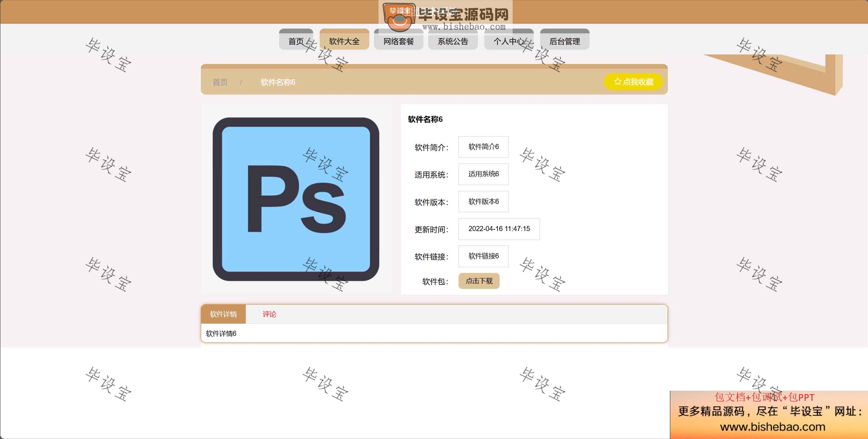Click the 软件版本: label
868x439 pixels.
tap(431, 202)
